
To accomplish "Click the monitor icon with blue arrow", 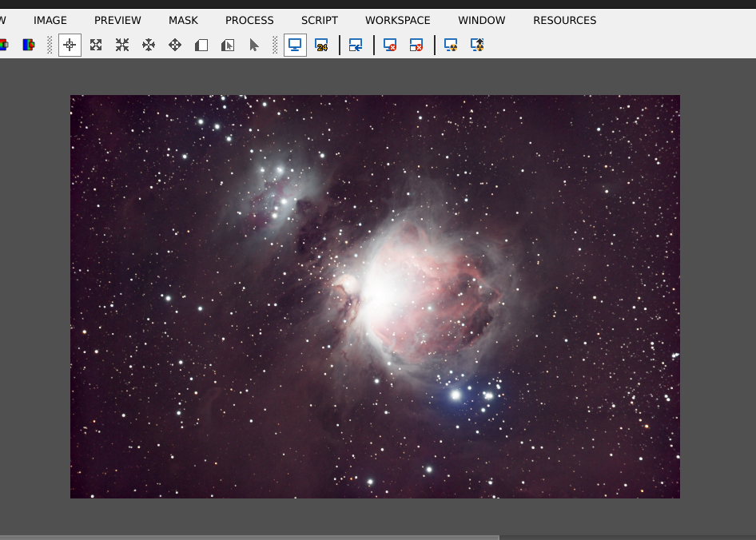I will (356, 46).
